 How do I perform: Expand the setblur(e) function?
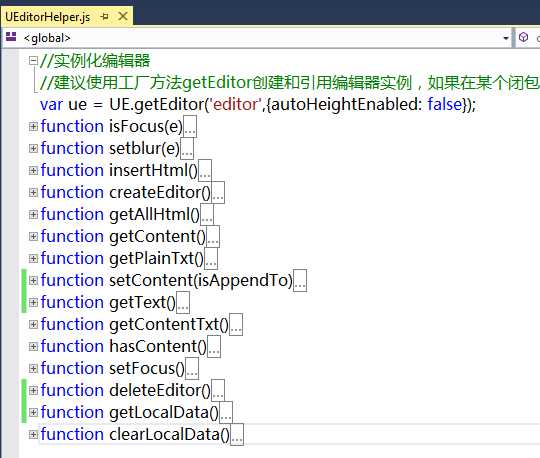click(33, 148)
